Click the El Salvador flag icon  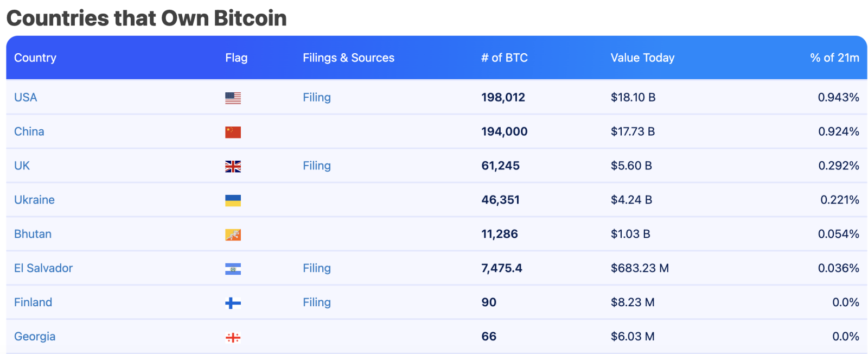(233, 269)
